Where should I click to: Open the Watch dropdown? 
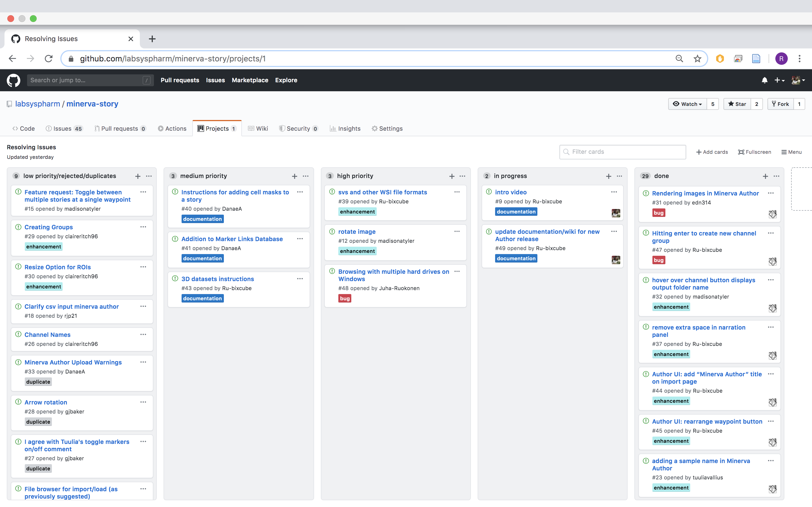(x=687, y=104)
